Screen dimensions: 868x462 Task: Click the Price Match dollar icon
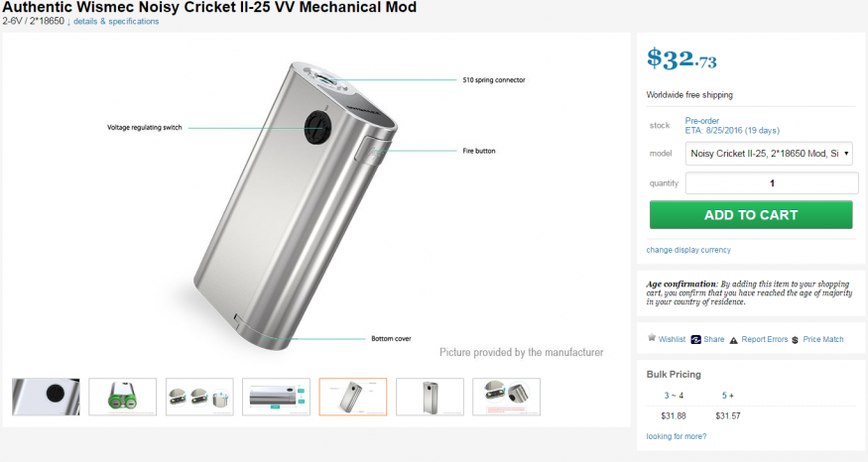796,339
